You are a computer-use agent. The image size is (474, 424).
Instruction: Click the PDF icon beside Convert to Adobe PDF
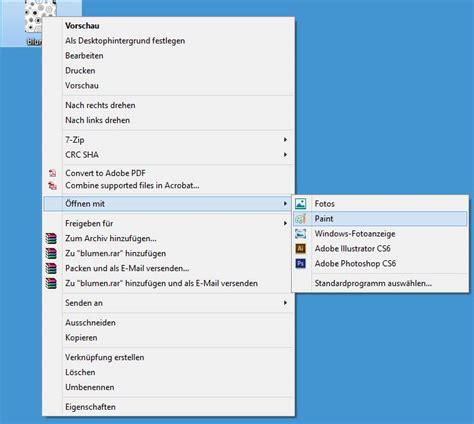pos(53,173)
